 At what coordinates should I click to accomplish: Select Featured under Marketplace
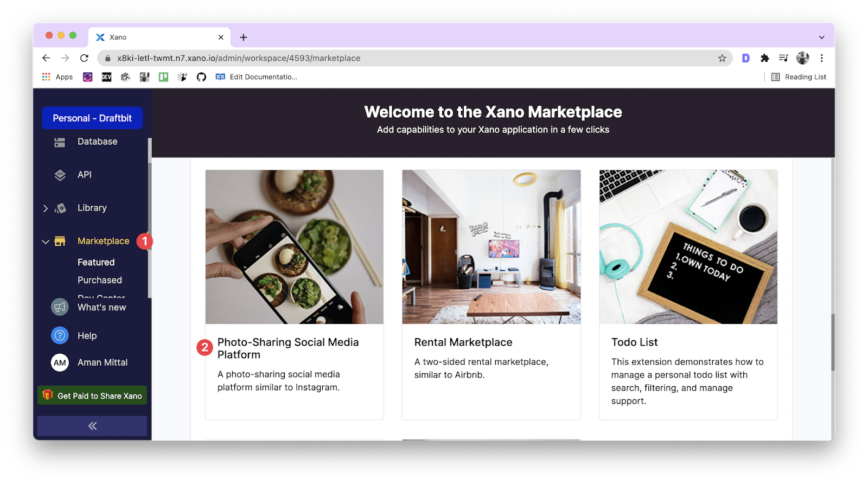tap(96, 262)
